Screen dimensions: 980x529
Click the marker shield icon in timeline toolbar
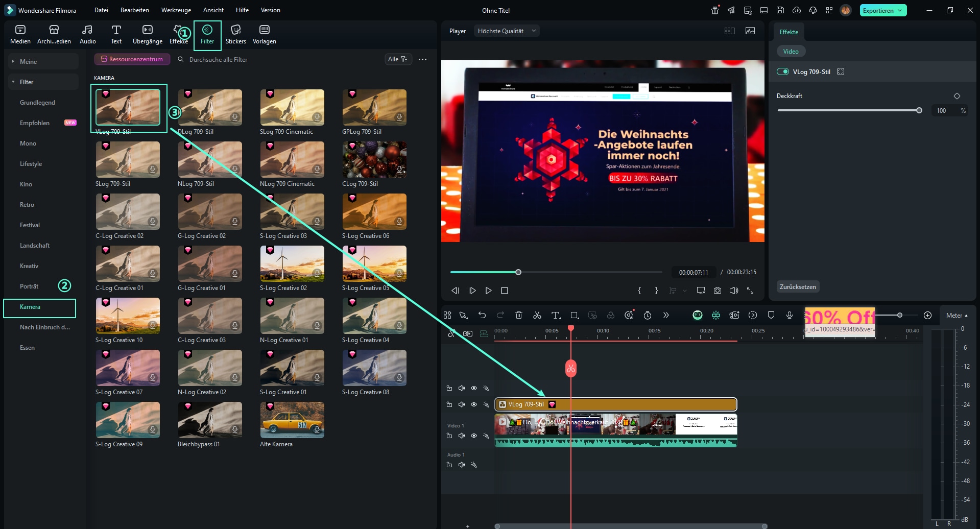771,315
